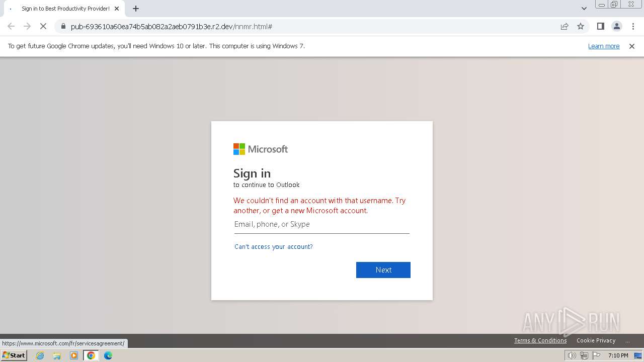Open File Explorer from the taskbar
The image size is (644, 362).
tap(57, 355)
